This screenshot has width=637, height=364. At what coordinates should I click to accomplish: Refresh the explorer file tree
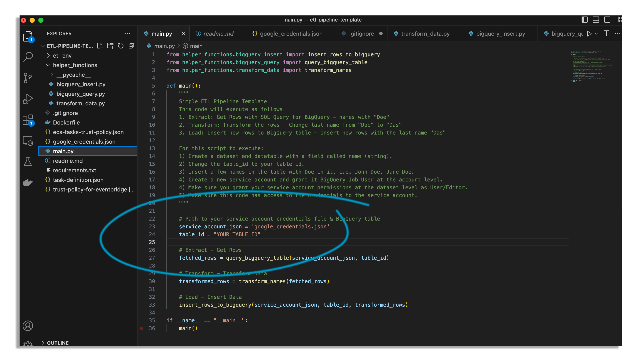coord(121,46)
